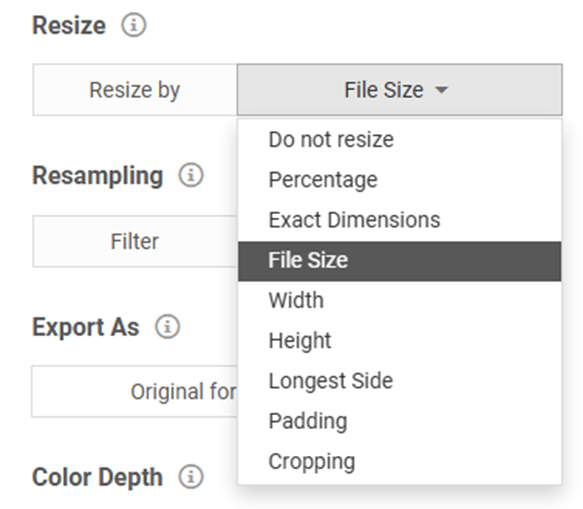The height and width of the screenshot is (509, 583).
Task: Click the Color Depth section heading
Action: 97,477
